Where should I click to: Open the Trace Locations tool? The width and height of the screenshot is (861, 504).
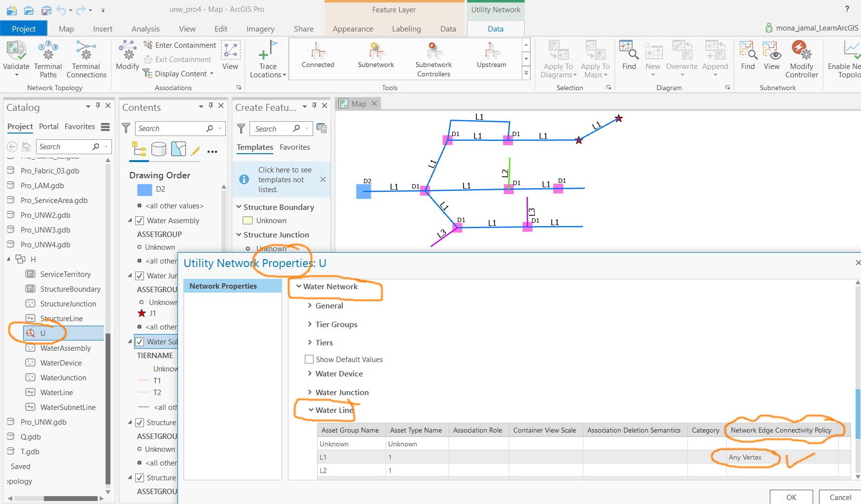point(268,59)
